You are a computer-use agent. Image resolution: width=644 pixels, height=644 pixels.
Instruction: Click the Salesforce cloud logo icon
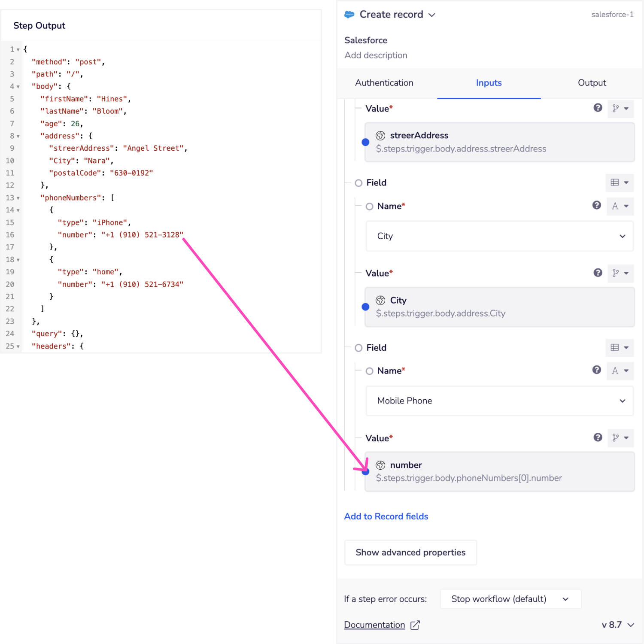coord(349,15)
